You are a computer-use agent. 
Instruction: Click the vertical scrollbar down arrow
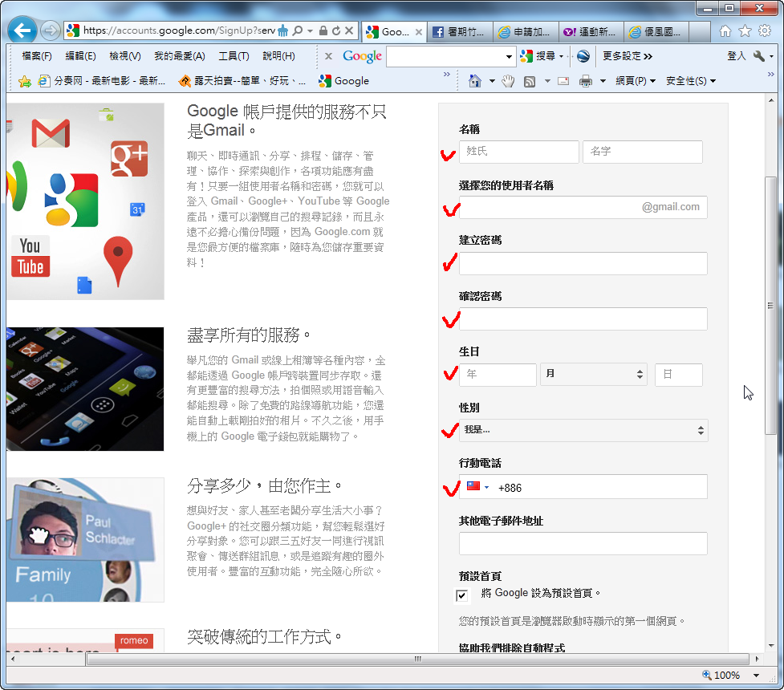tap(771, 646)
